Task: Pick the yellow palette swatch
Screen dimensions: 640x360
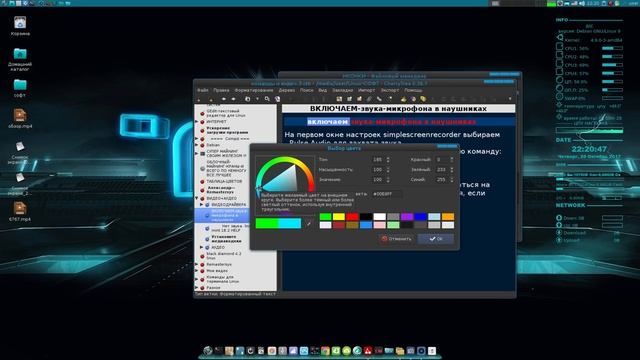Action: (x=339, y=216)
